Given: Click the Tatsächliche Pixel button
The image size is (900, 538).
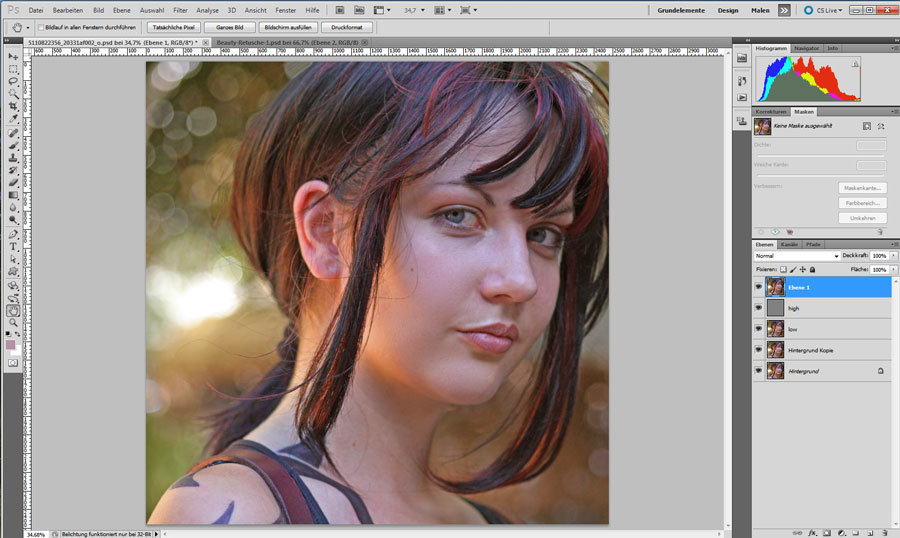Looking at the screenshot, I should tap(173, 27).
